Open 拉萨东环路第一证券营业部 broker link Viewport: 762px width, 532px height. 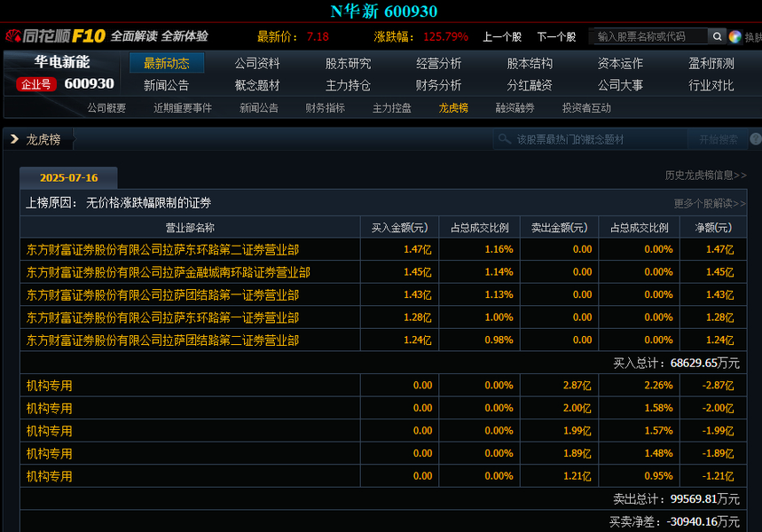click(x=162, y=317)
